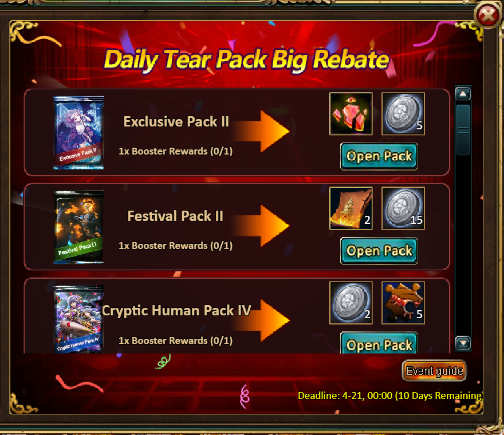Open the Event guide
This screenshot has width=504, height=435.
[x=434, y=371]
